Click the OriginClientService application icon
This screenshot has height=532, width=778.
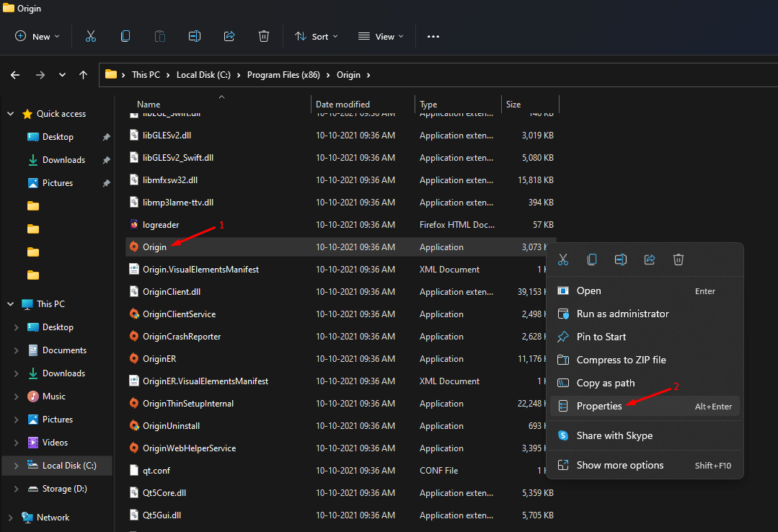(134, 314)
